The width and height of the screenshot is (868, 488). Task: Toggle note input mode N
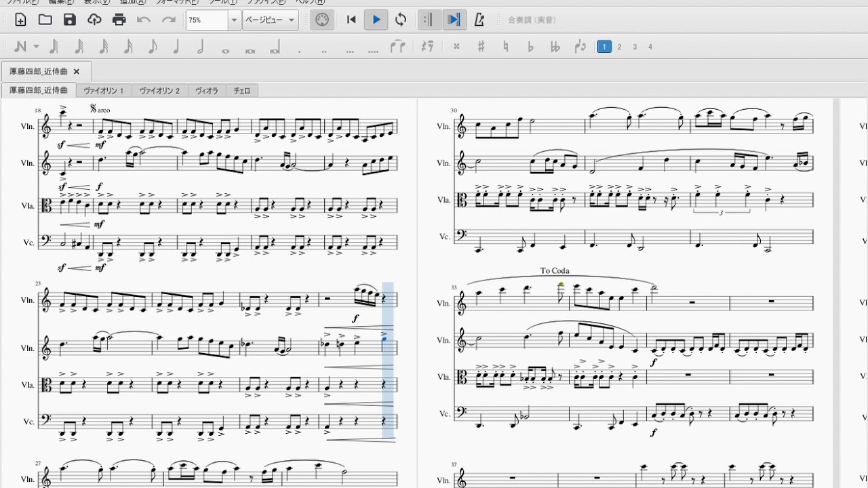pyautogui.click(x=20, y=47)
